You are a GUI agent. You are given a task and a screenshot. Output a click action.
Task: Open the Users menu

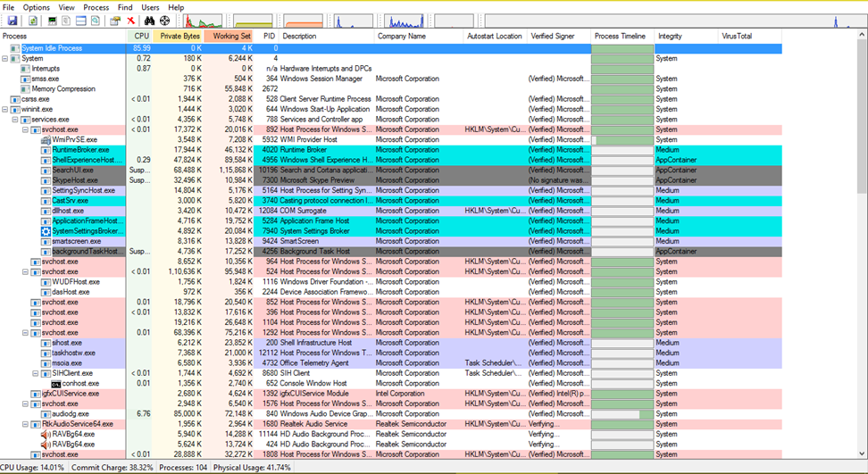tap(150, 7)
